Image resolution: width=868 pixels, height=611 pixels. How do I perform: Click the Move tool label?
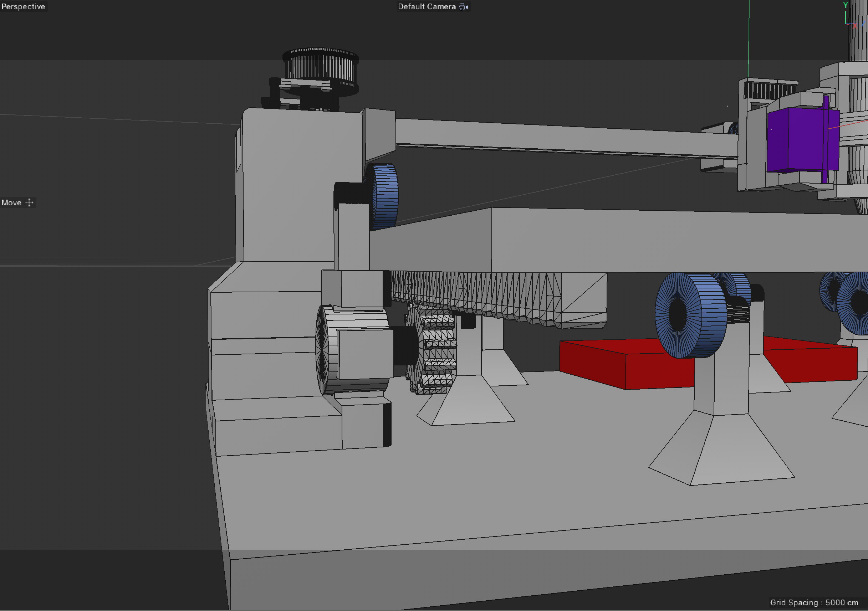[x=11, y=202]
